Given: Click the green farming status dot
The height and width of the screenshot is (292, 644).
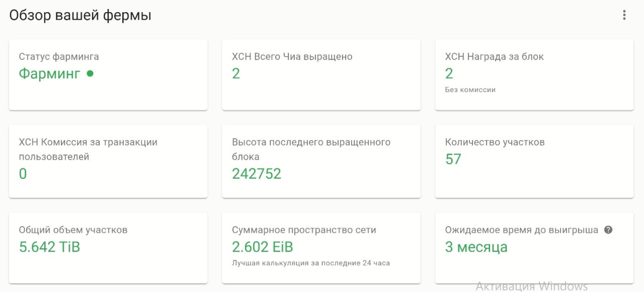Looking at the screenshot, I should pyautogui.click(x=90, y=73).
